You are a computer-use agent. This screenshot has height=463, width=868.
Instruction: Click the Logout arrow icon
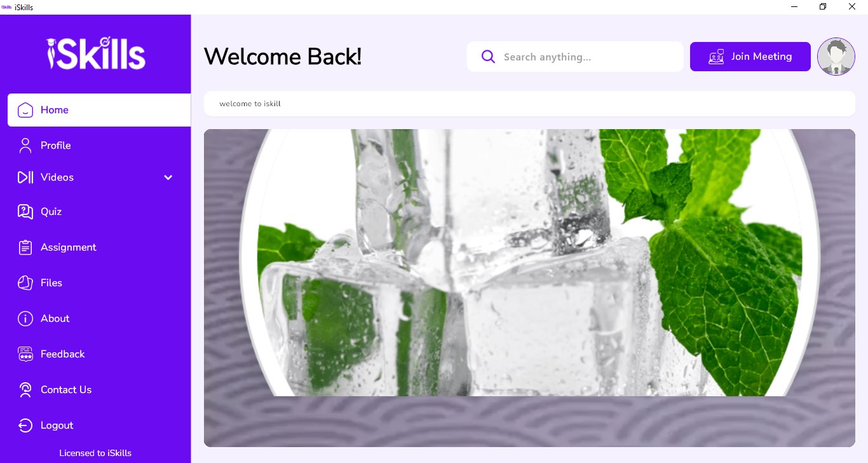(x=25, y=425)
